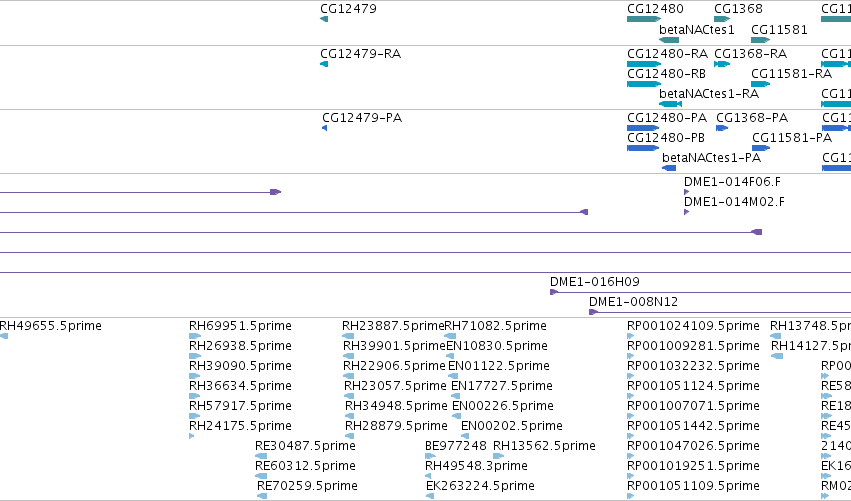Select the betaNACtes1-RA transcript label
This screenshot has width=851, height=501.
pyautogui.click(x=709, y=94)
